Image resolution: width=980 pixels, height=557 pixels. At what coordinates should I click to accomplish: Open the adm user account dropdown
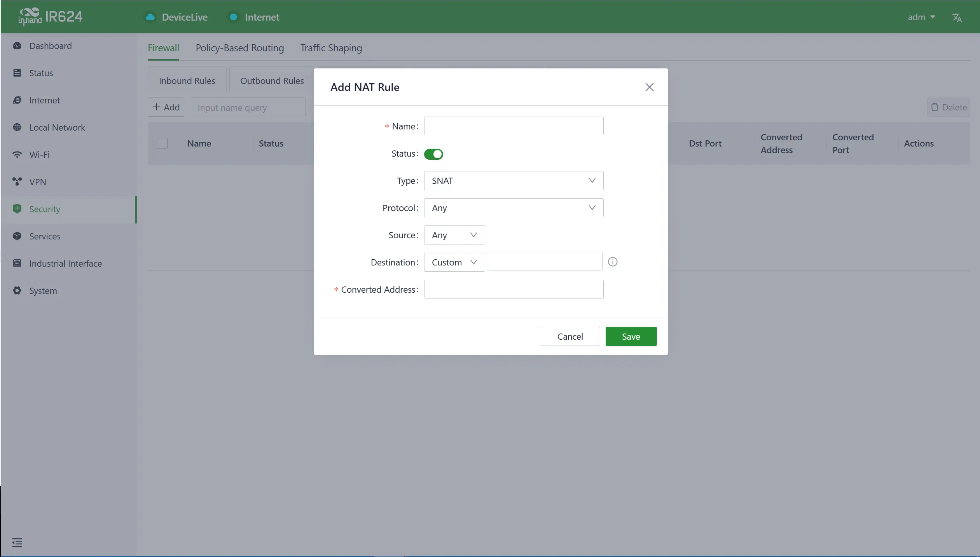pos(921,17)
